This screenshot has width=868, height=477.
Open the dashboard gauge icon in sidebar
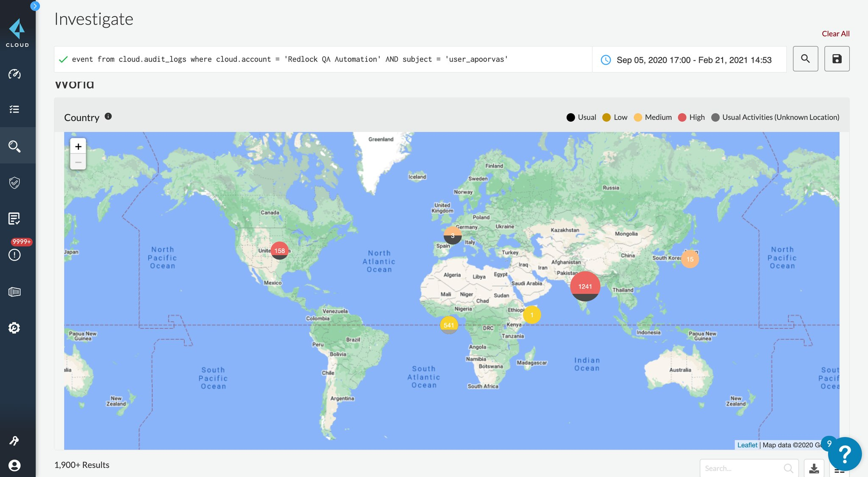(x=14, y=74)
